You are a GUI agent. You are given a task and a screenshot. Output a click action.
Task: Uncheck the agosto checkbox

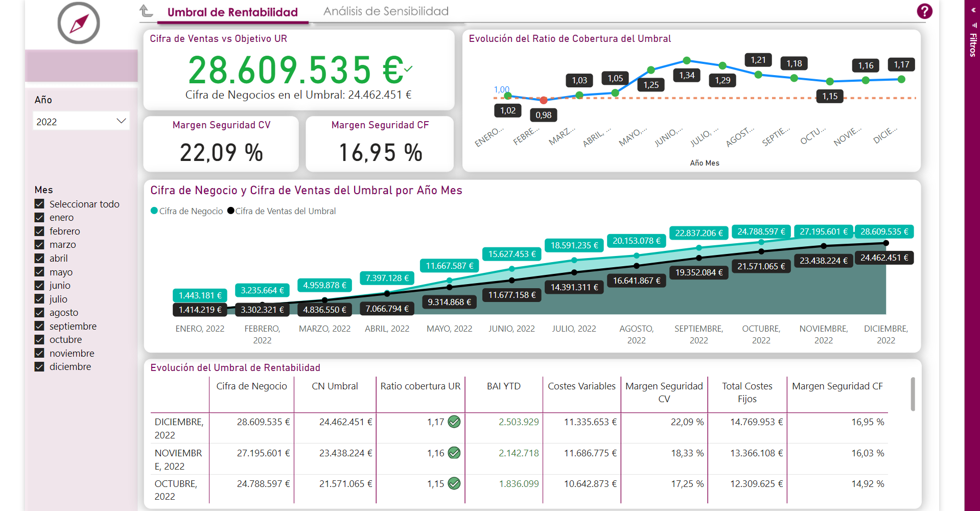click(39, 312)
